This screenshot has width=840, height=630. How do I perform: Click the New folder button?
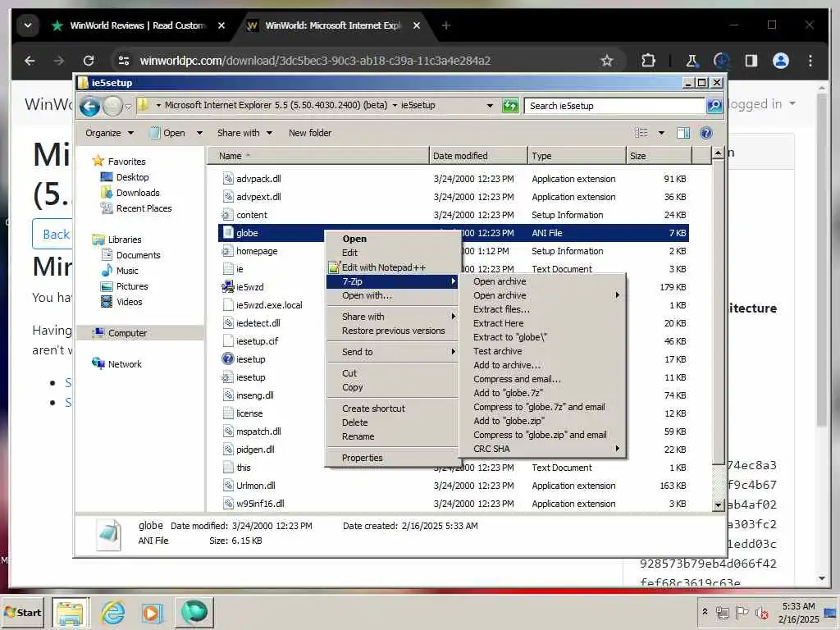tap(310, 133)
